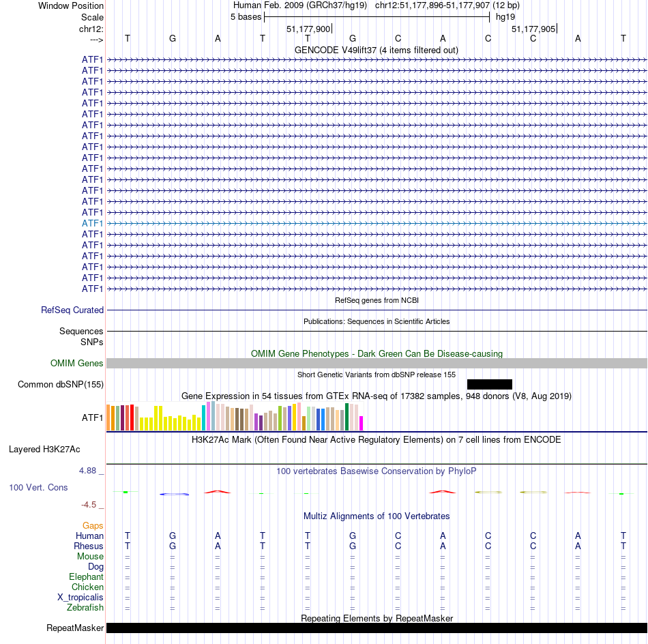
Task: Select the Human alignment row label
Action: pos(89,536)
